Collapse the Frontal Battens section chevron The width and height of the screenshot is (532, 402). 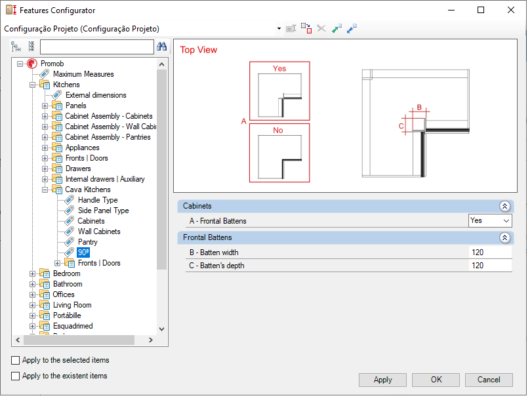(504, 238)
